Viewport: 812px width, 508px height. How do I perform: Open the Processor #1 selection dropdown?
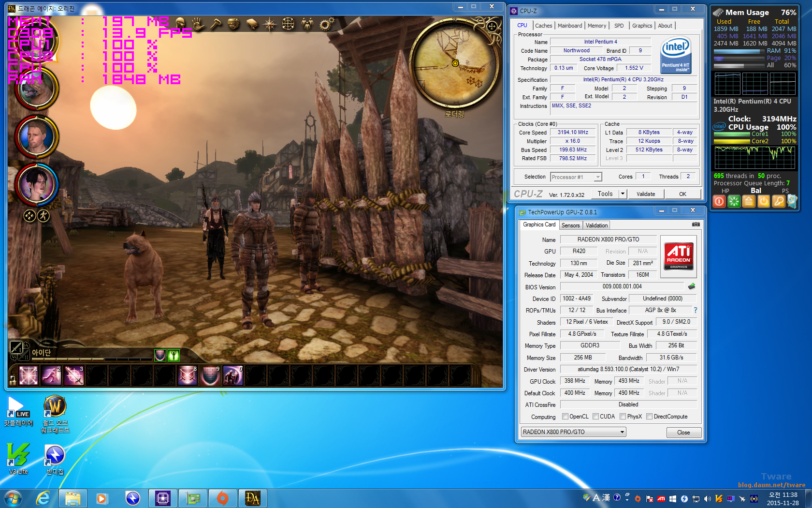pos(576,177)
